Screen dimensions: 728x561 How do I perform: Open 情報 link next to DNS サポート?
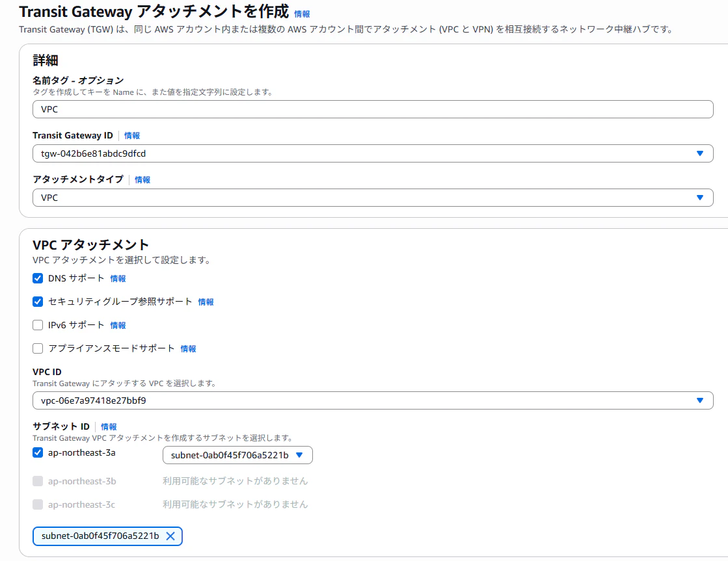click(x=118, y=278)
